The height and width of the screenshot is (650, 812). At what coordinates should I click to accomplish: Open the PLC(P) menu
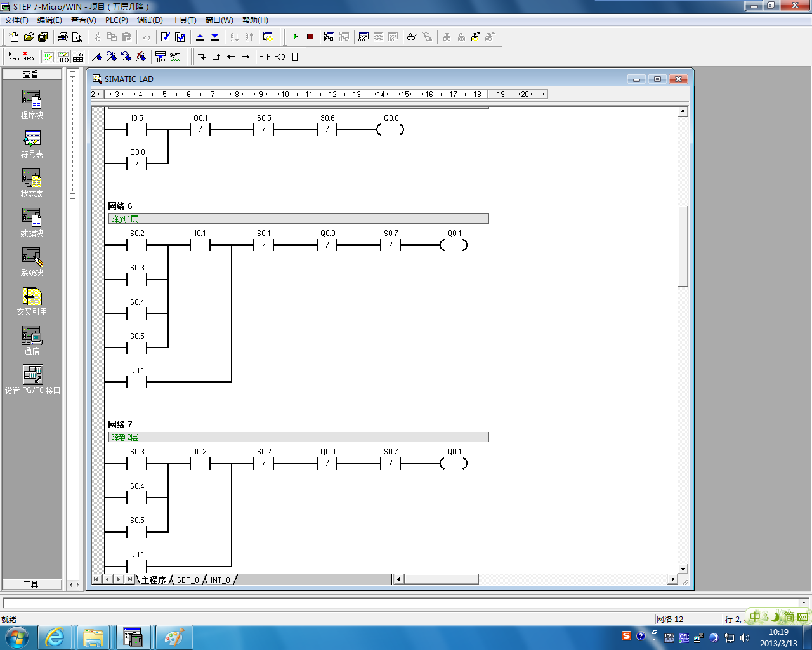pos(116,20)
